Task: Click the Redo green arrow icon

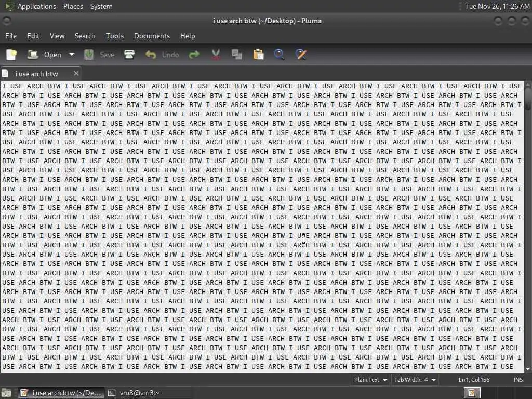Action: pyautogui.click(x=194, y=55)
